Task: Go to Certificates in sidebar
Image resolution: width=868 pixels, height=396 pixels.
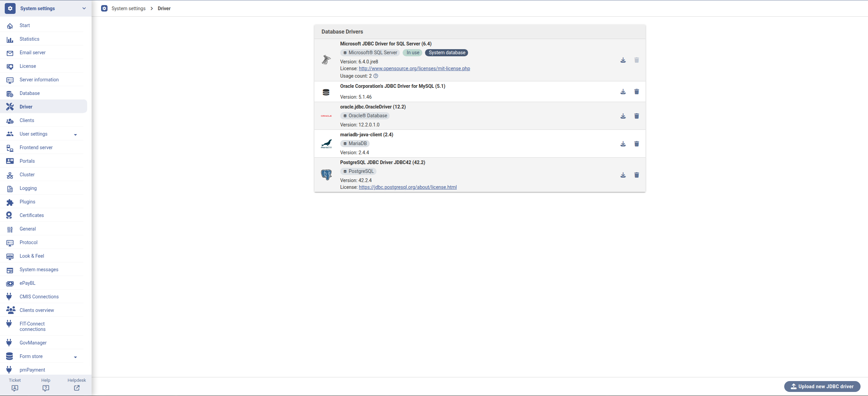Action: coord(32,215)
